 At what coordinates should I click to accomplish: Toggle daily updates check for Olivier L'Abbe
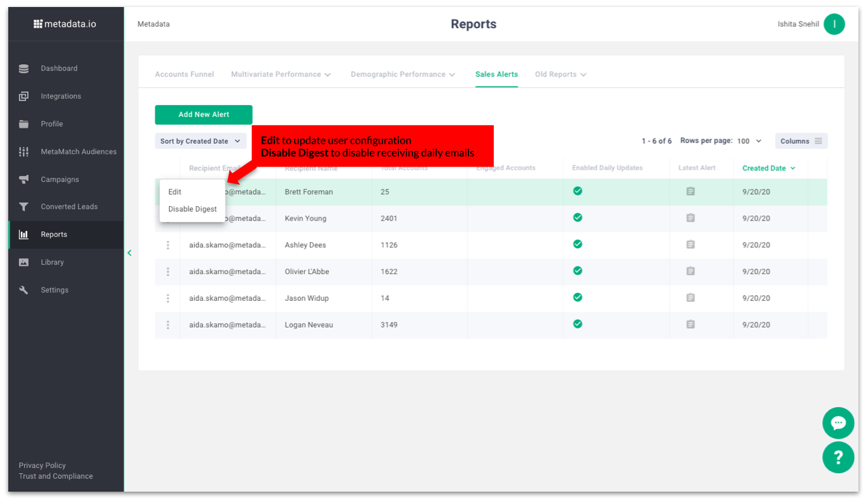click(x=578, y=271)
